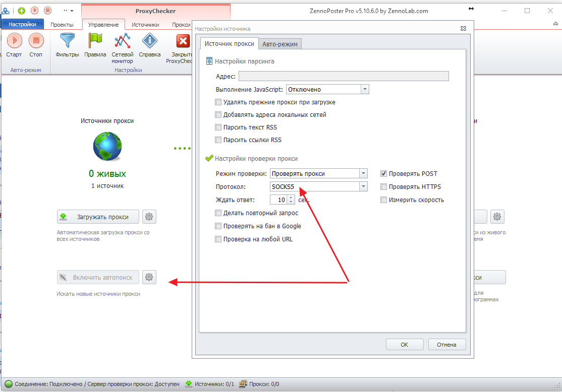The height and width of the screenshot is (392, 562).
Task: Launch the Сетевой монитор tool
Action: (x=122, y=40)
